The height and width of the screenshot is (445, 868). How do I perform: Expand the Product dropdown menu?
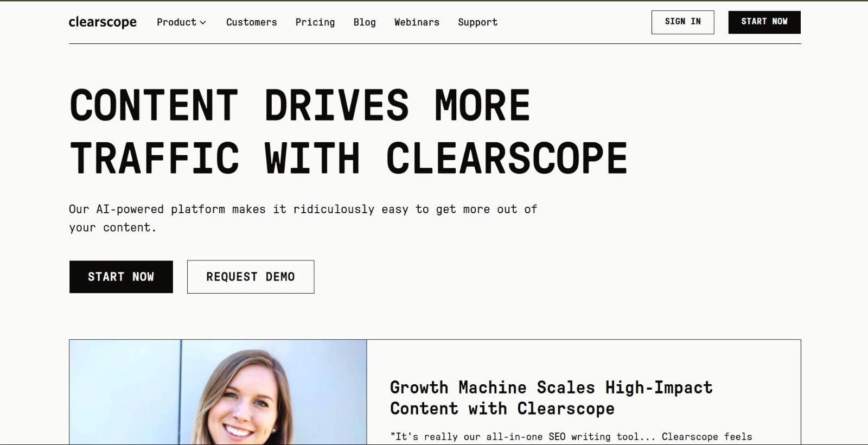pos(181,22)
